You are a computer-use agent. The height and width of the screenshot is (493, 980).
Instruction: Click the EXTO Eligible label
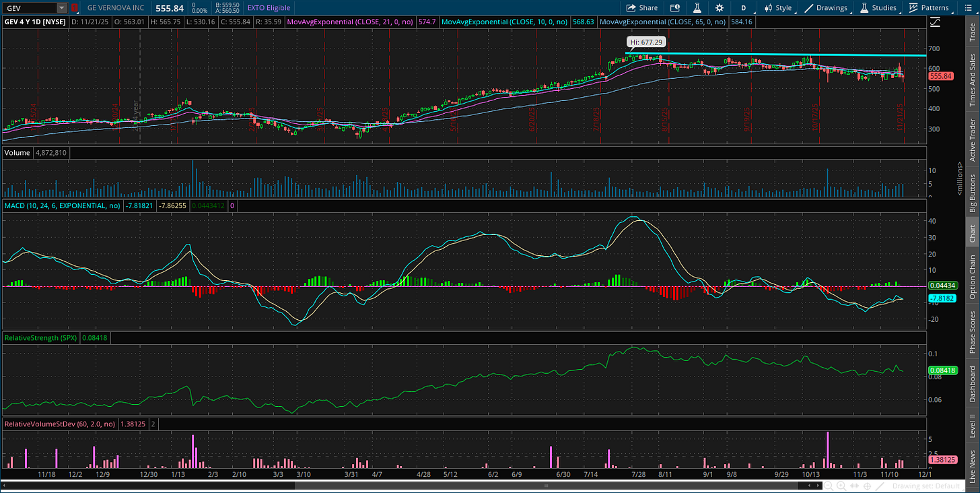coord(270,8)
